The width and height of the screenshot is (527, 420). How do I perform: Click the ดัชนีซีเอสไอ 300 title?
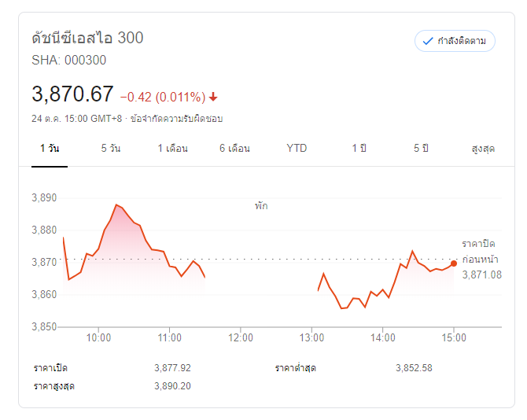87,37
